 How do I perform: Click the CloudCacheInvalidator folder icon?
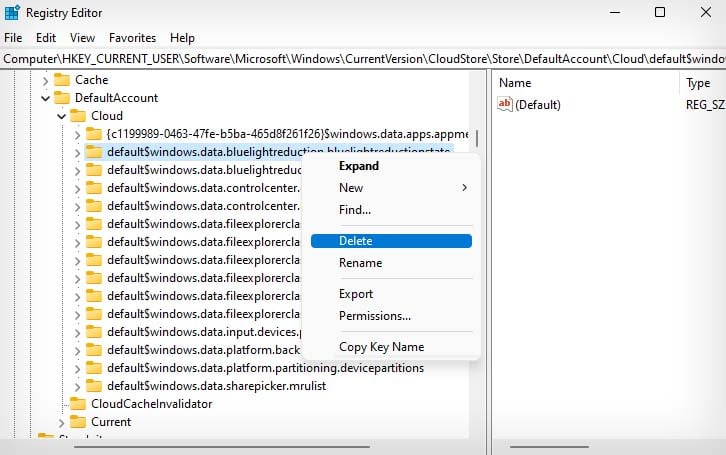coord(78,404)
